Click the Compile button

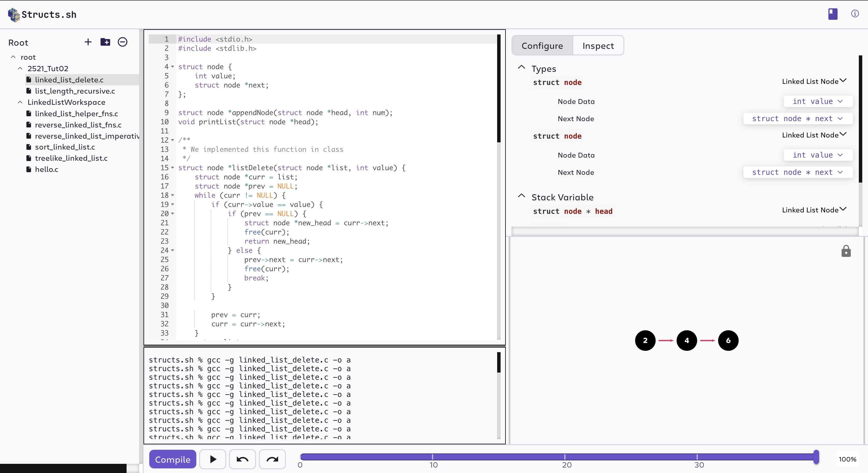click(173, 459)
